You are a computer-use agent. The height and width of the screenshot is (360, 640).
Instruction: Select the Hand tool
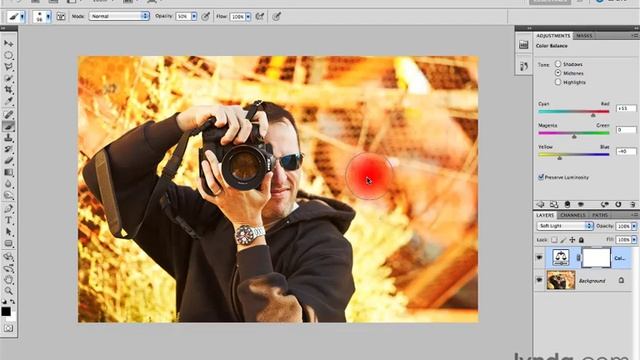[x=9, y=280]
